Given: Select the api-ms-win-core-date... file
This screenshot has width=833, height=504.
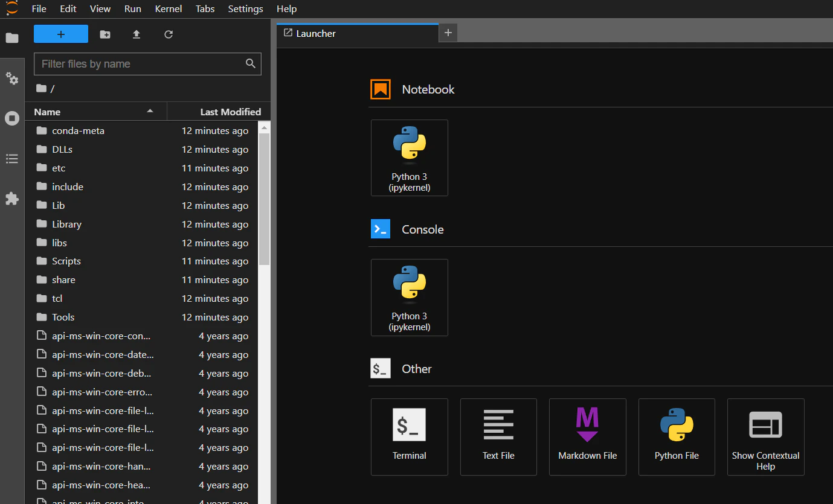Looking at the screenshot, I should click(141, 355).
